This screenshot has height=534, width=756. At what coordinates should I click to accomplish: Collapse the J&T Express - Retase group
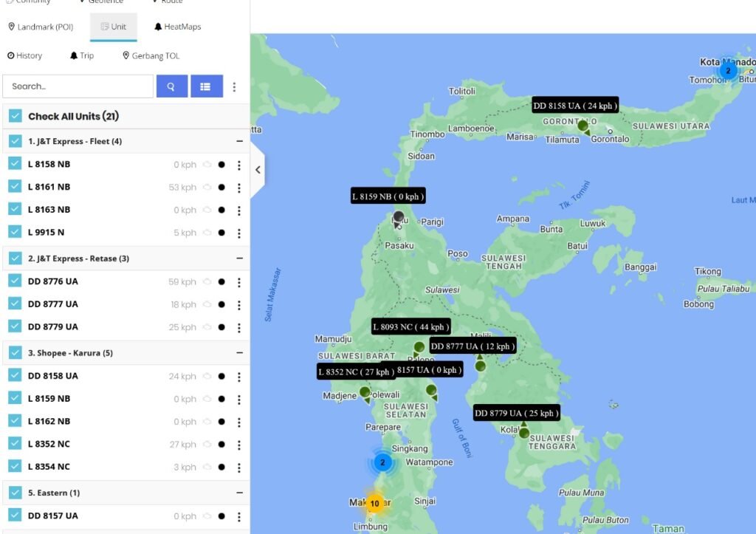240,259
